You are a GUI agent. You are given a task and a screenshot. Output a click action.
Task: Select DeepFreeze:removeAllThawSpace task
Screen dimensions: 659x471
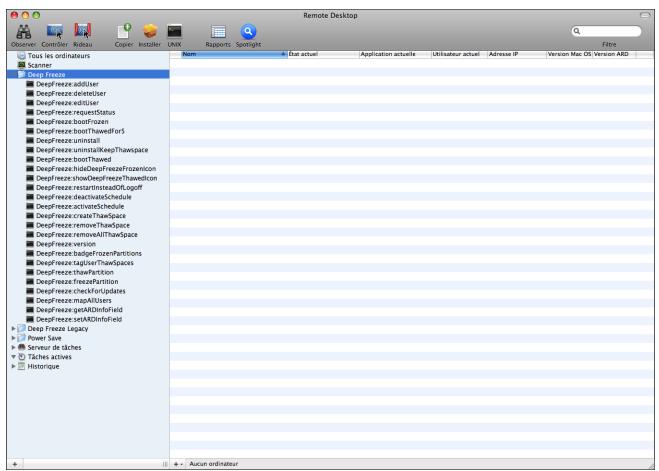87,234
